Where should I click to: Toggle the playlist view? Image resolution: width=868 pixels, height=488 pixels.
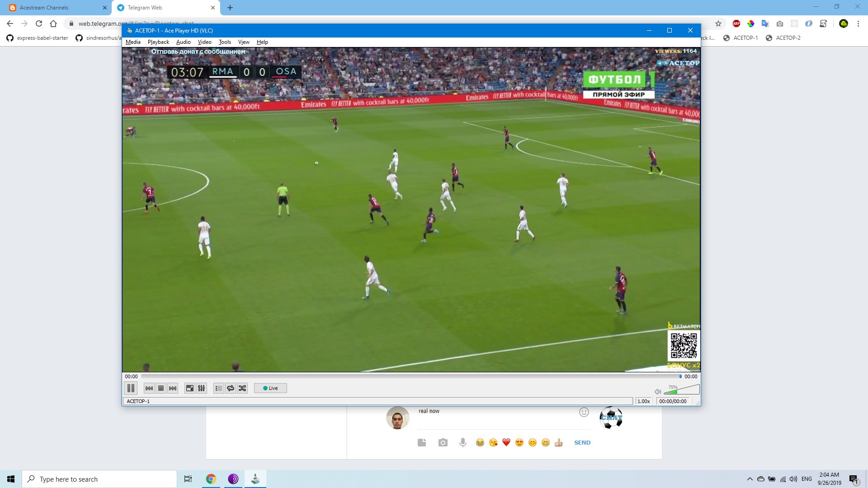point(219,388)
